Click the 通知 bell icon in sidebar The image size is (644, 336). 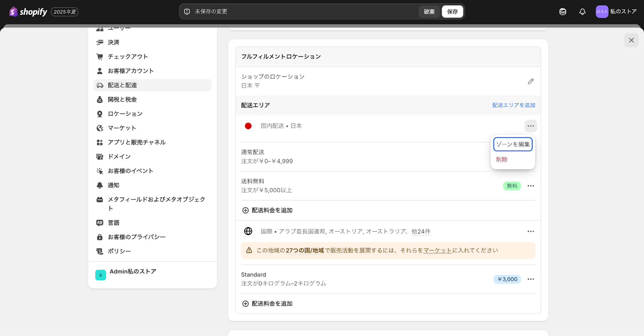click(x=100, y=185)
